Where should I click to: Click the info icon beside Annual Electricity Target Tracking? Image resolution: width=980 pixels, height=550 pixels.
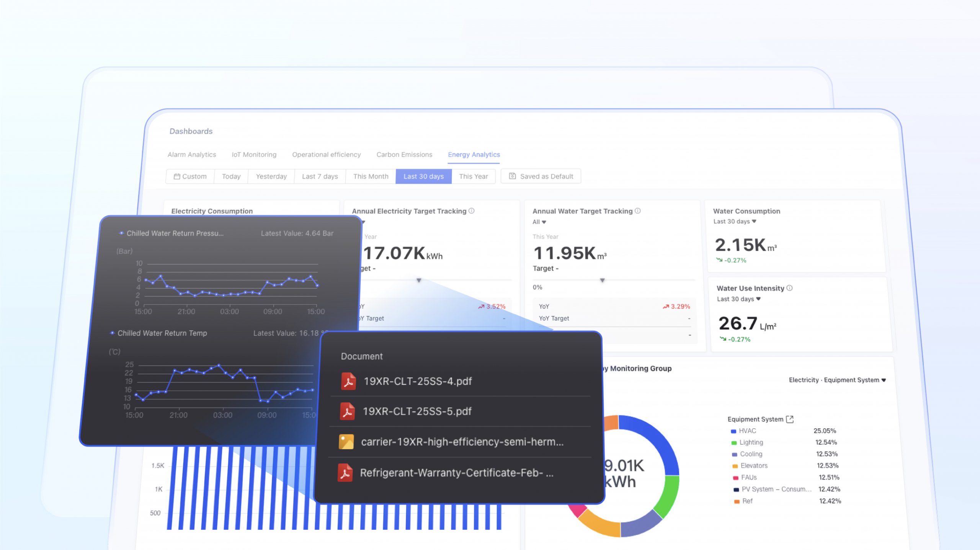tap(472, 211)
